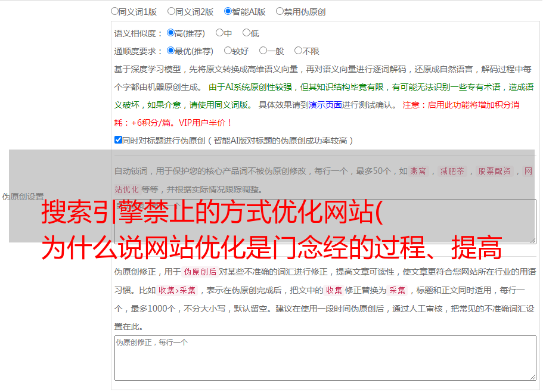This screenshot has width=543, height=392.
Task: Grab the resize handle of 伪原创修正 text area
Action: point(533,377)
